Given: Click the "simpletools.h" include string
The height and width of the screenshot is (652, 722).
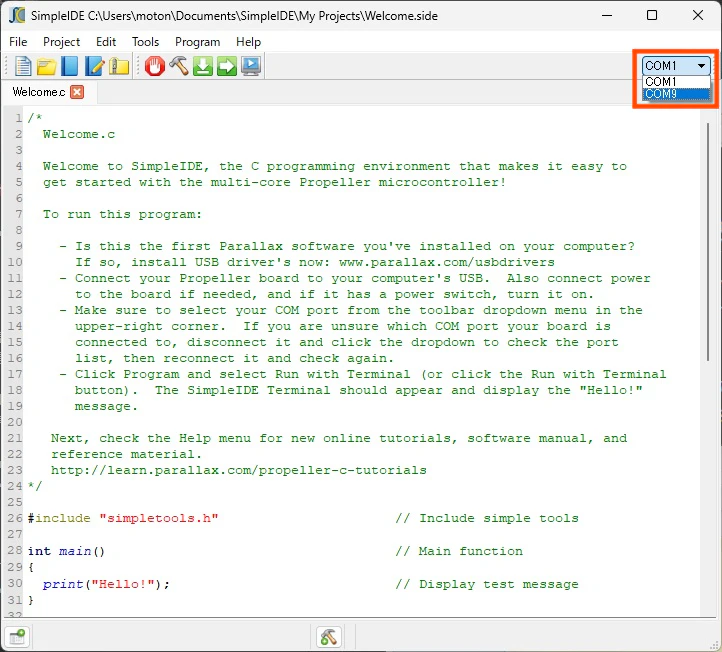Looking at the screenshot, I should click(x=159, y=518).
